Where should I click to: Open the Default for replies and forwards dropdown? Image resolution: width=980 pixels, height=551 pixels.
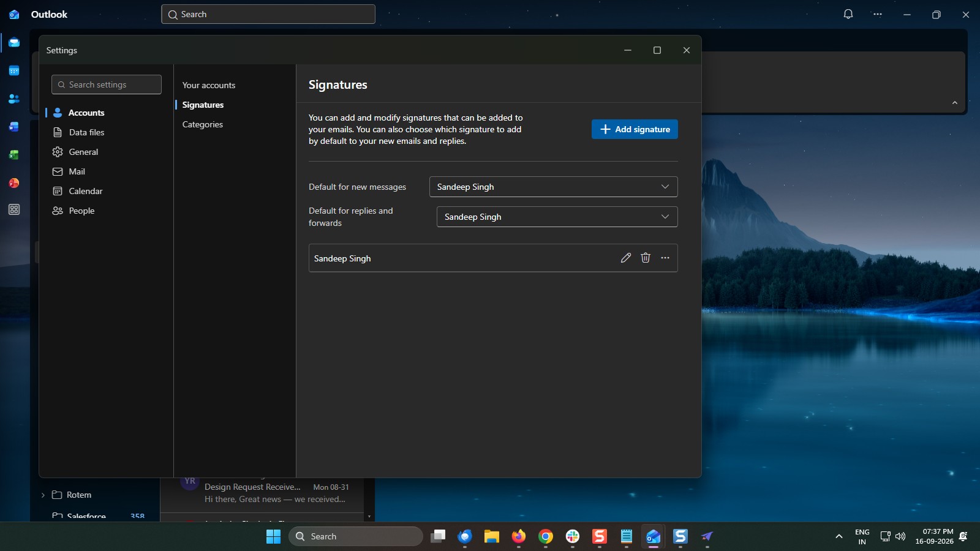(557, 217)
